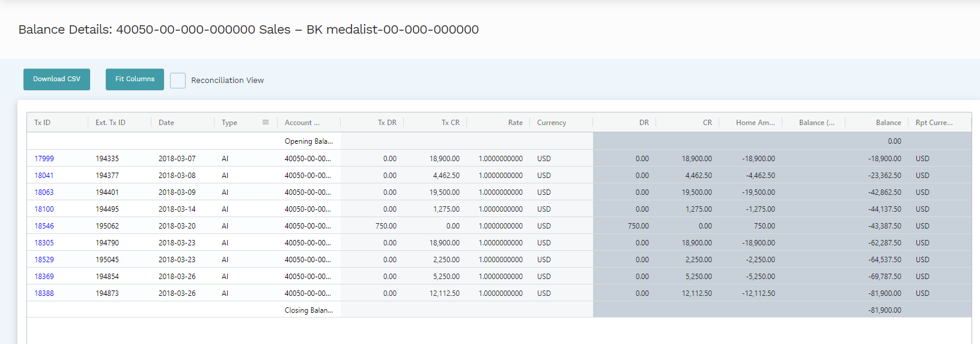The image size is (980, 344).
Task: Click the Rate column header
Action: click(515, 123)
